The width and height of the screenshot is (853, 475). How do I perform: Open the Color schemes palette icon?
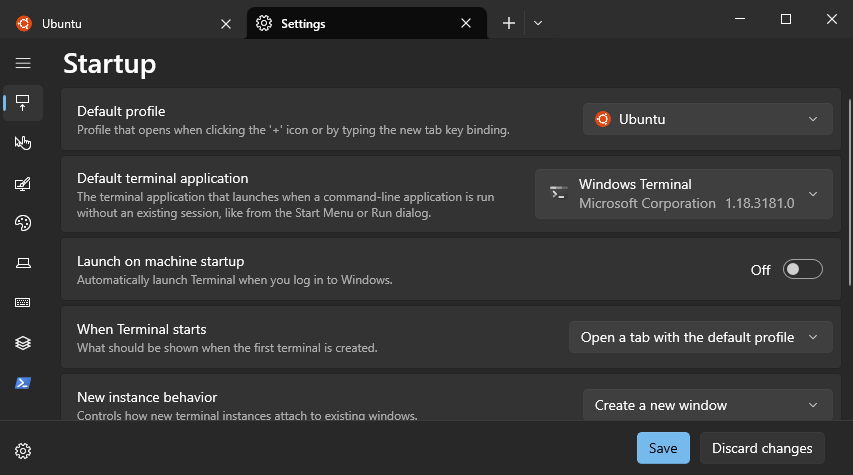click(x=23, y=223)
